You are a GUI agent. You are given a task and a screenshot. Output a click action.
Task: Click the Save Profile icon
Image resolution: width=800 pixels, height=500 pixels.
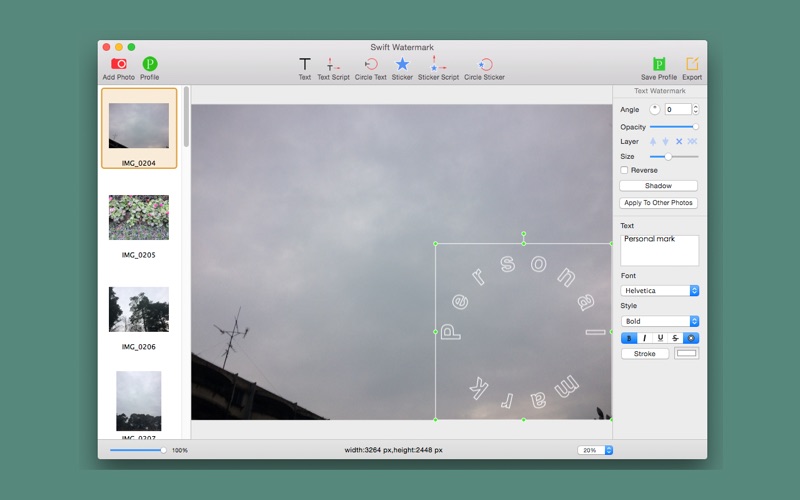tap(659, 64)
